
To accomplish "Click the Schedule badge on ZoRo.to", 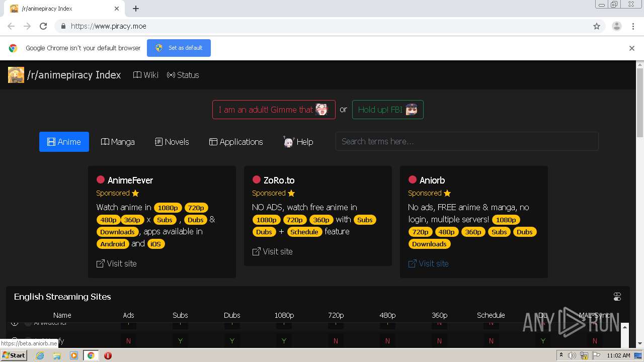I will 304,232.
